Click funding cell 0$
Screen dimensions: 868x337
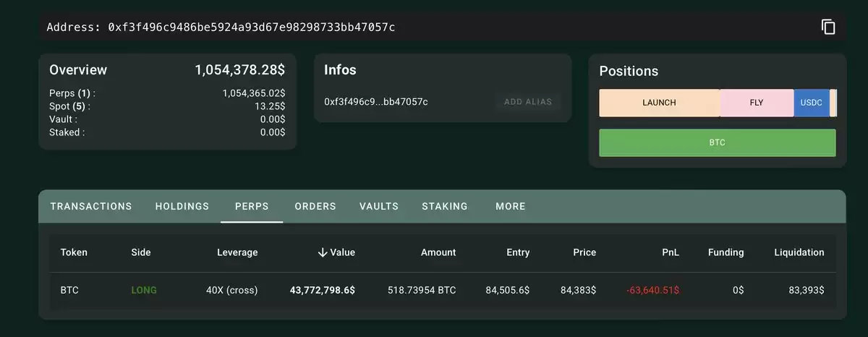[x=738, y=290]
